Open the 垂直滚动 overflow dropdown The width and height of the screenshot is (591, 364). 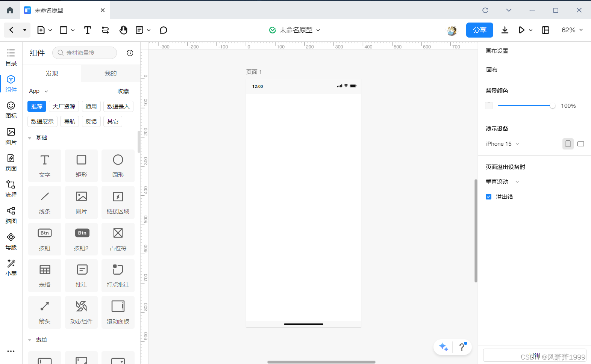[503, 182]
